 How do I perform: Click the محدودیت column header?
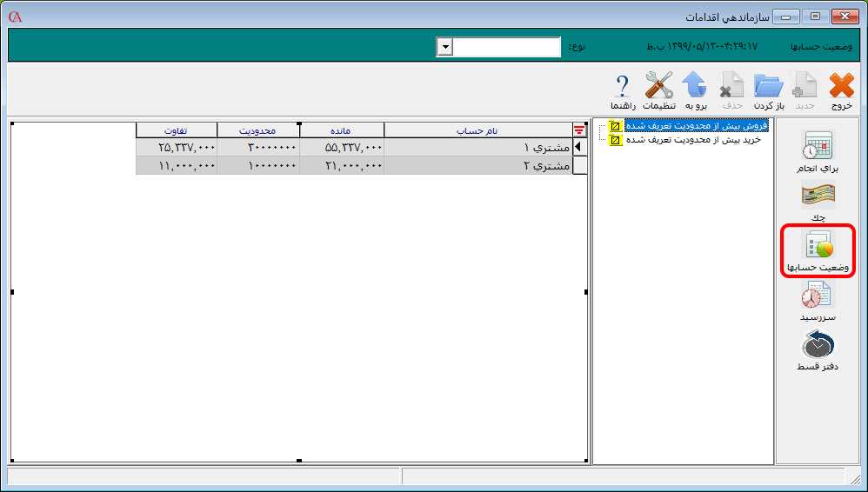[x=257, y=130]
